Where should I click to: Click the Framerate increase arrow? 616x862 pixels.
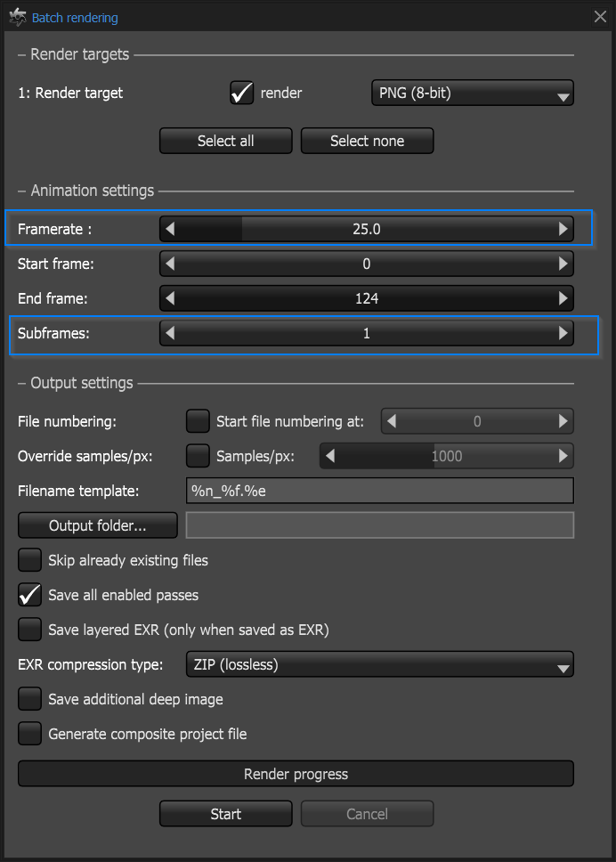(563, 229)
